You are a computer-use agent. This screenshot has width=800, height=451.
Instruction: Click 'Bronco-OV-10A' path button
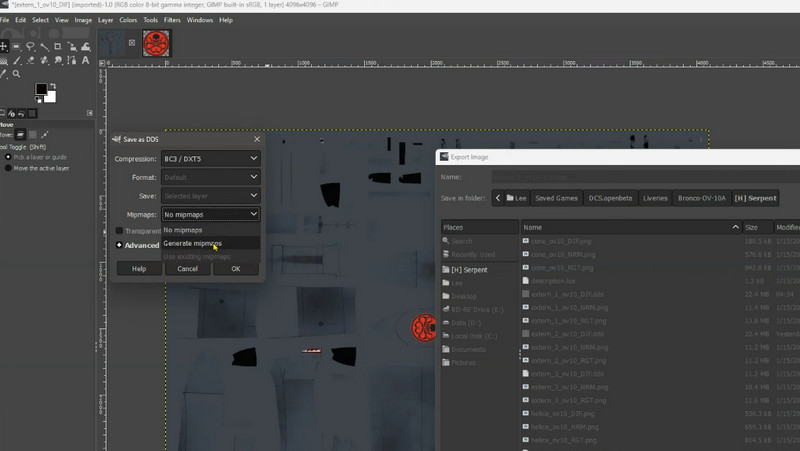(x=702, y=198)
